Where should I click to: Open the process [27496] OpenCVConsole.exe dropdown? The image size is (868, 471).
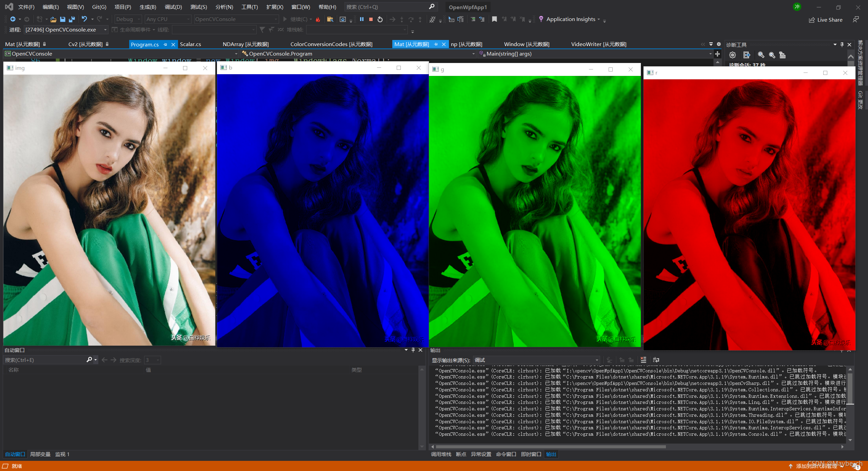click(x=66, y=30)
